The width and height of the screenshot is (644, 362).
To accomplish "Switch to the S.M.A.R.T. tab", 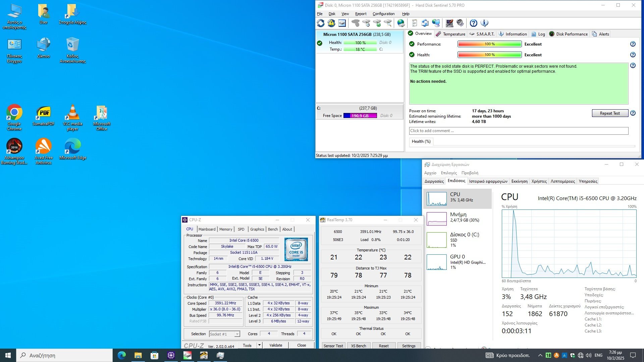I will [482, 34].
